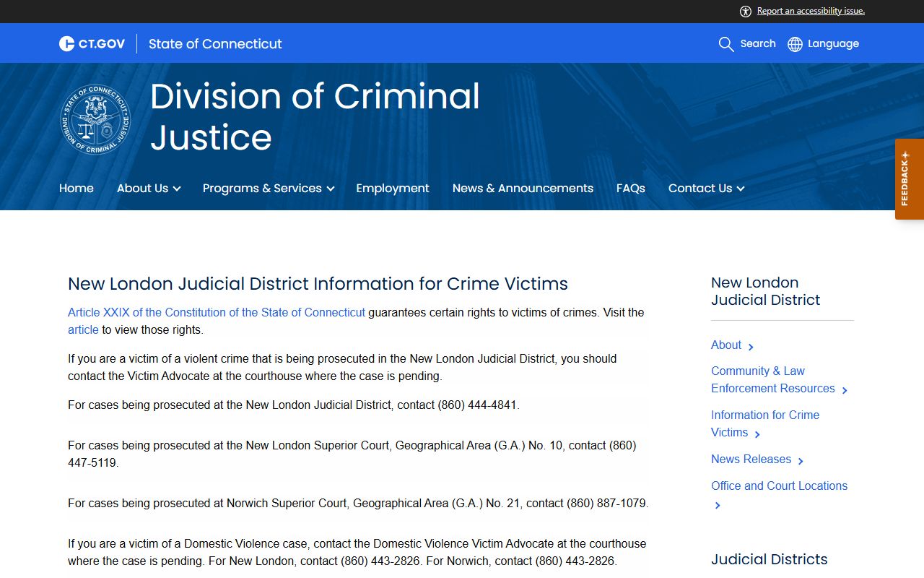The width and height of the screenshot is (924, 578).
Task: Click the chevron after Community & Law Enforcement Resources
Action: point(845,390)
